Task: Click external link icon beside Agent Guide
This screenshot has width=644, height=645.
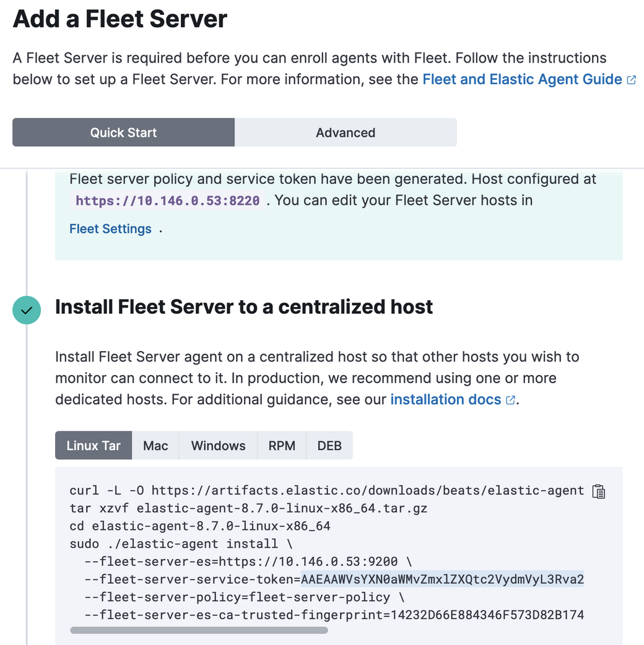Action: coord(632,80)
